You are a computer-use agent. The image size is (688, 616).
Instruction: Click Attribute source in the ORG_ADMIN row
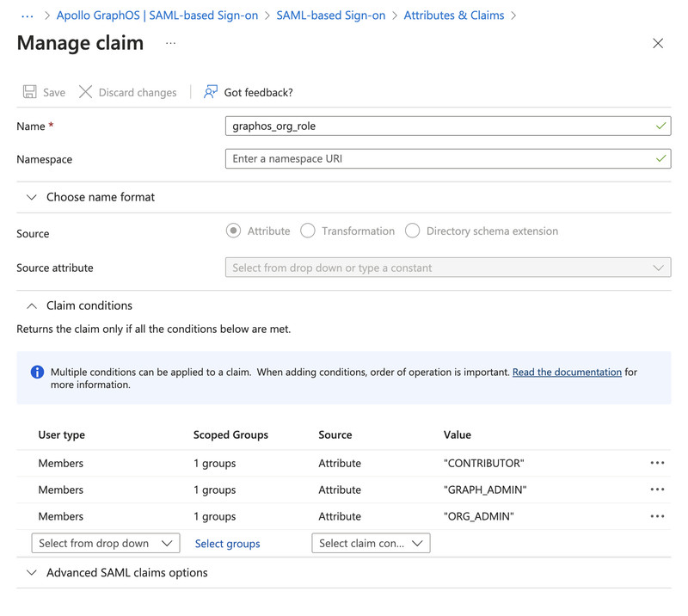[340, 516]
